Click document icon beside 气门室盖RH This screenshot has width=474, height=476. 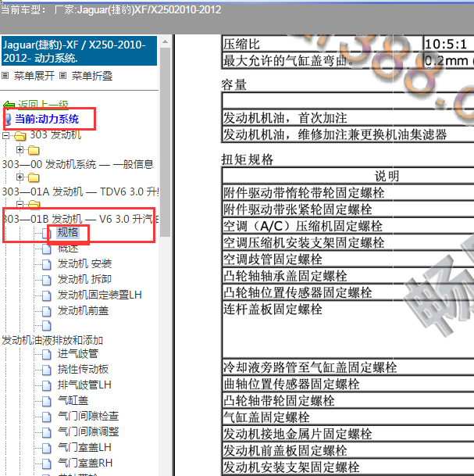[46, 463]
